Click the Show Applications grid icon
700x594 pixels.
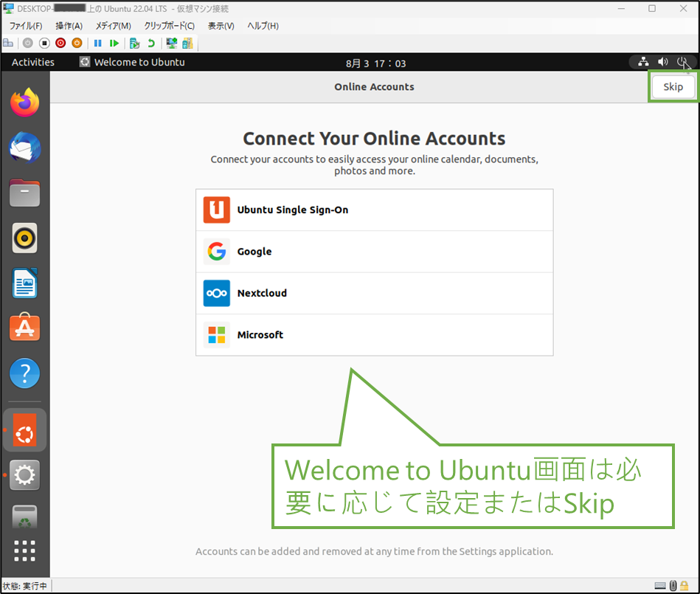tap(24, 550)
